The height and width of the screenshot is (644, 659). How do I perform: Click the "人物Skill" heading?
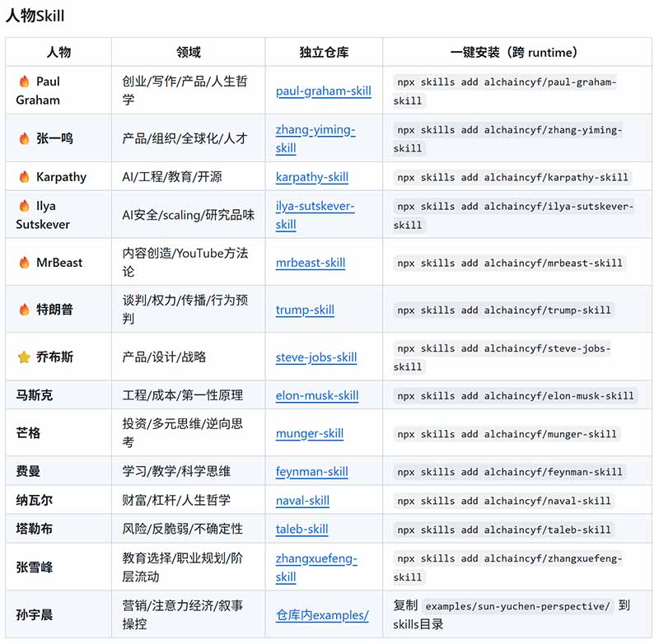click(35, 16)
